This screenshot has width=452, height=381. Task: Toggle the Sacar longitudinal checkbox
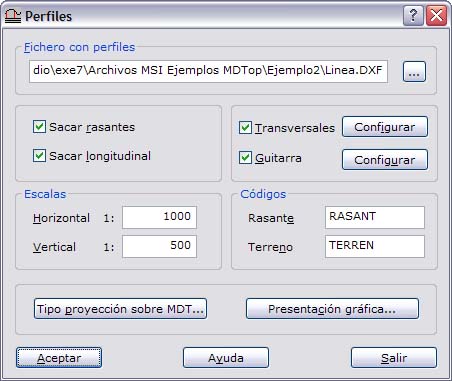[x=39, y=156]
